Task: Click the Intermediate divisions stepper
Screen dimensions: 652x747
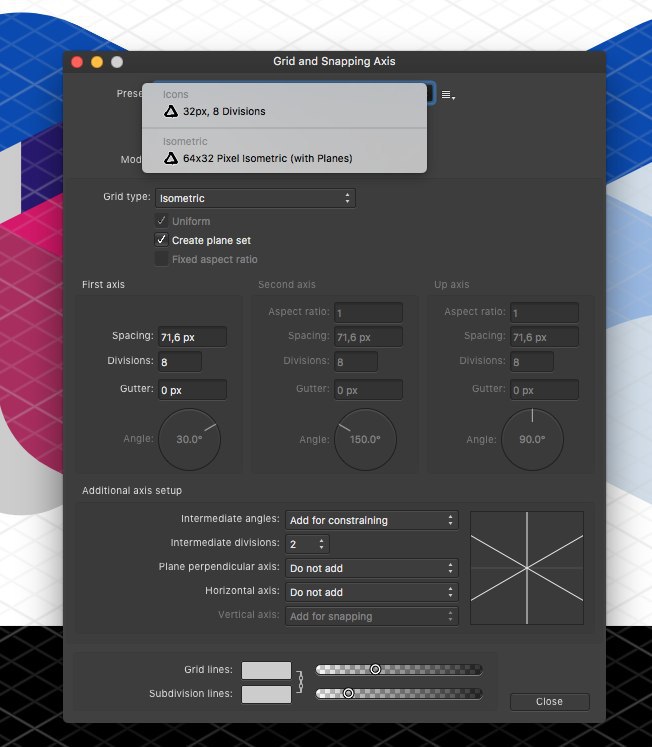Action: pyautogui.click(x=321, y=544)
